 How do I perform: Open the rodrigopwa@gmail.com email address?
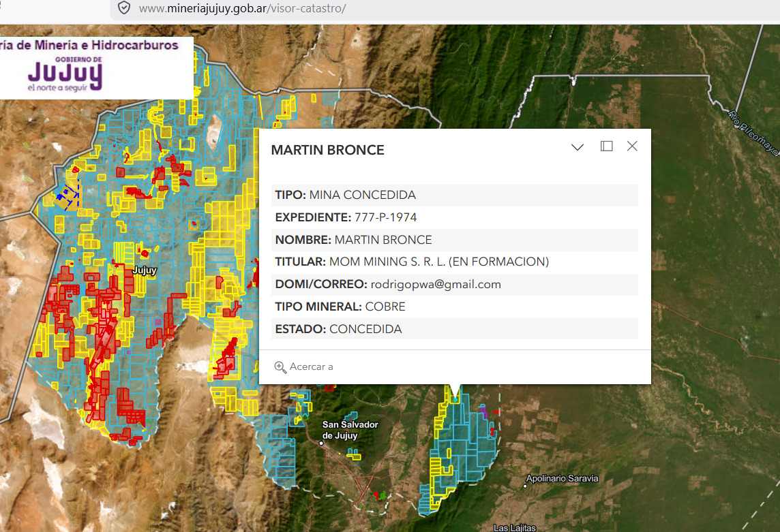(436, 285)
